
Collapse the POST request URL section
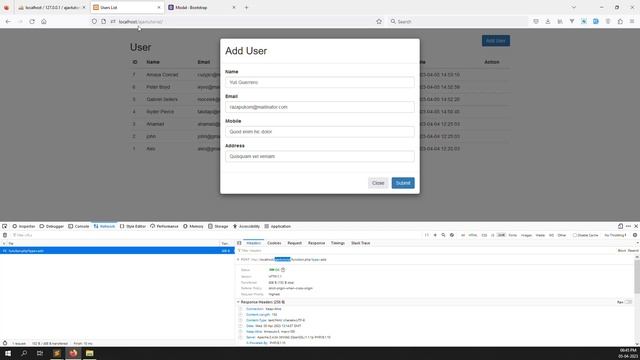point(238,260)
